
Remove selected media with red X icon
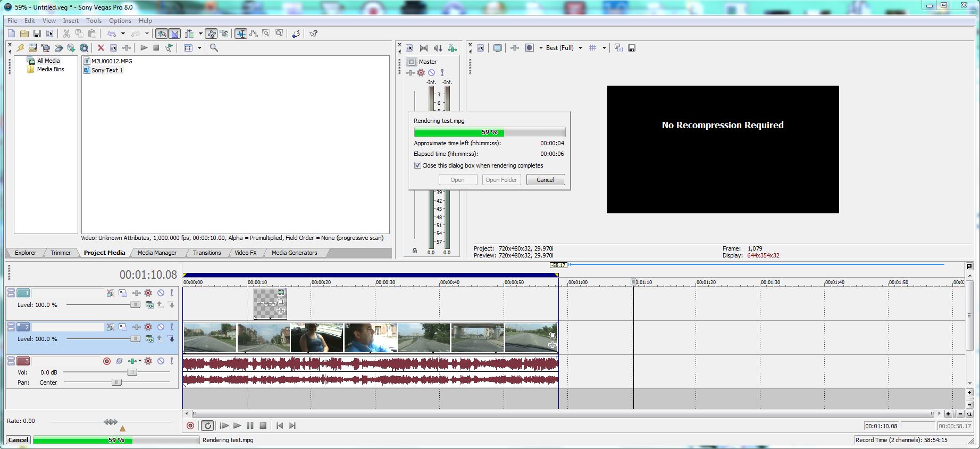[x=100, y=48]
